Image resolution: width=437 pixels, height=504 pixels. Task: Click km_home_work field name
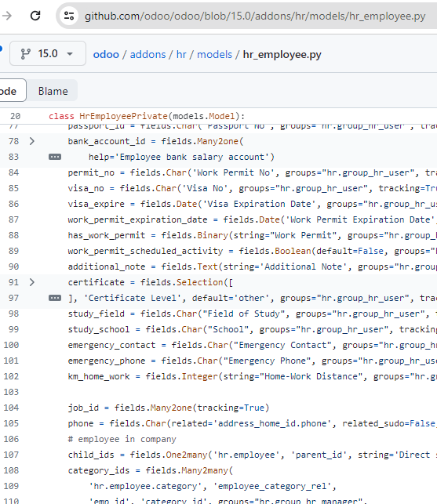(x=99, y=376)
